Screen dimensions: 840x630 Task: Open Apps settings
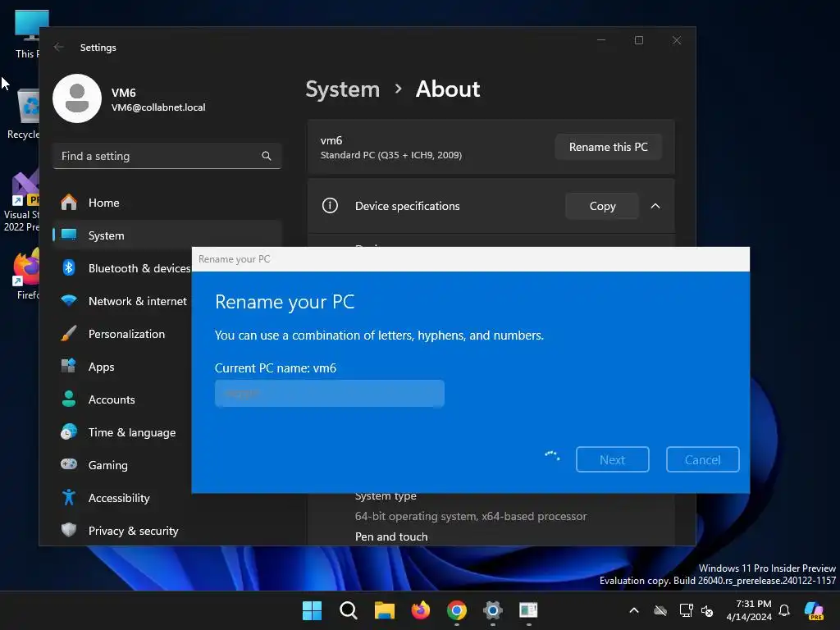click(x=122, y=367)
